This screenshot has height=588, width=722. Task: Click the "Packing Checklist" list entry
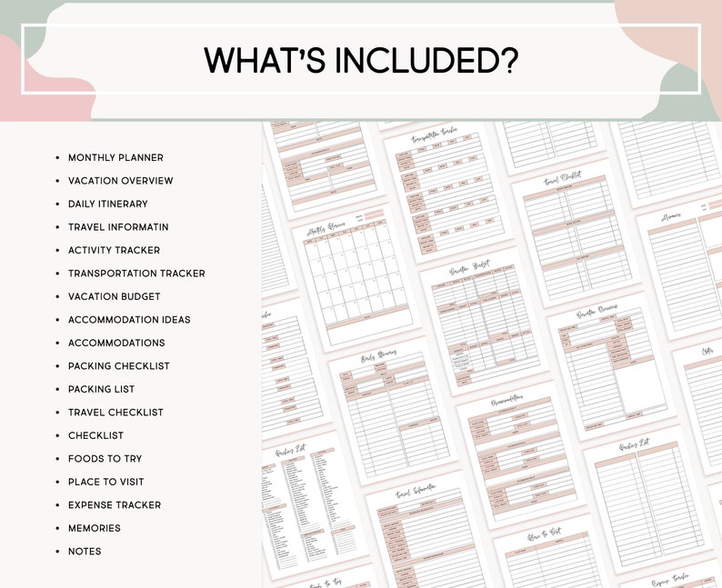coord(118,366)
